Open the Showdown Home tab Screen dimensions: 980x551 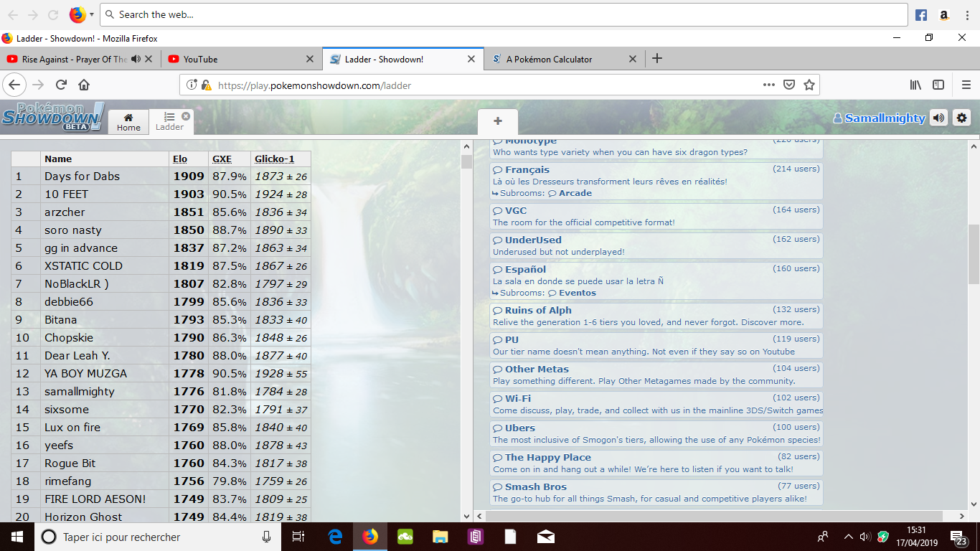pos(128,121)
